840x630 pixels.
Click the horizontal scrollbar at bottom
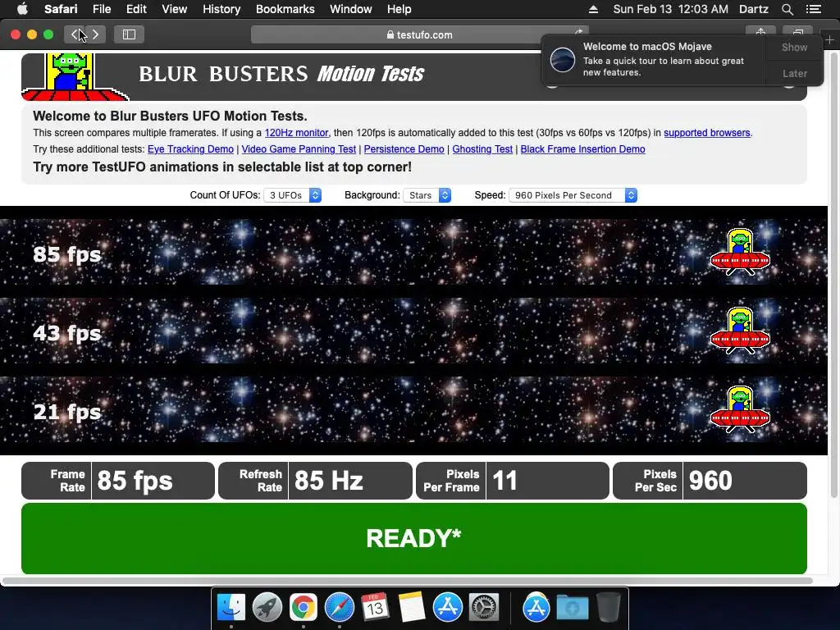coord(407,581)
